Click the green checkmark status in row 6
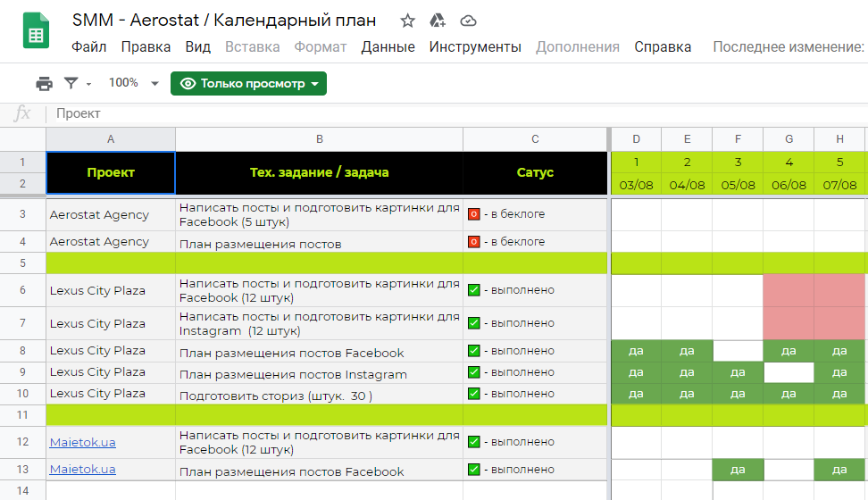 click(x=474, y=290)
